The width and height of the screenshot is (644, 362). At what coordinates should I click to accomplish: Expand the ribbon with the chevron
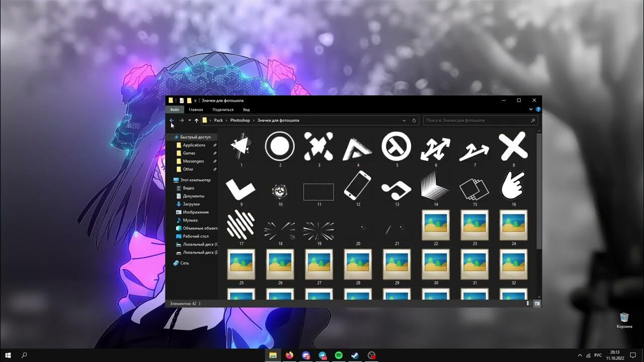pyautogui.click(x=531, y=109)
